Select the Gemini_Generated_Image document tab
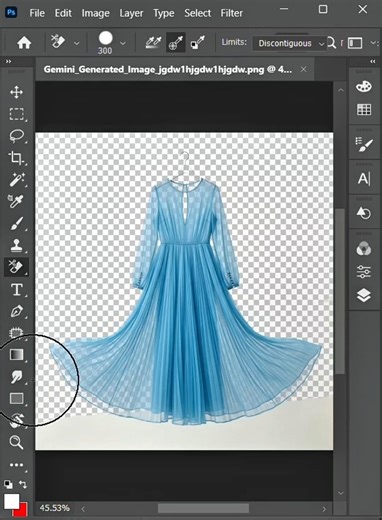 [168, 70]
